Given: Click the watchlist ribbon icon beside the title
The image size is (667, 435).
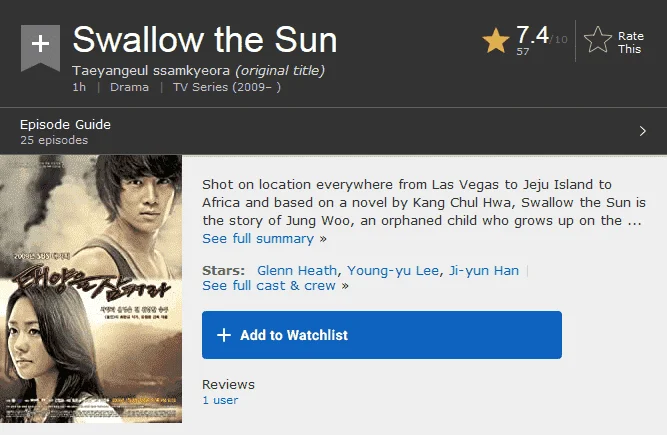Looking at the screenshot, I should pos(40,48).
